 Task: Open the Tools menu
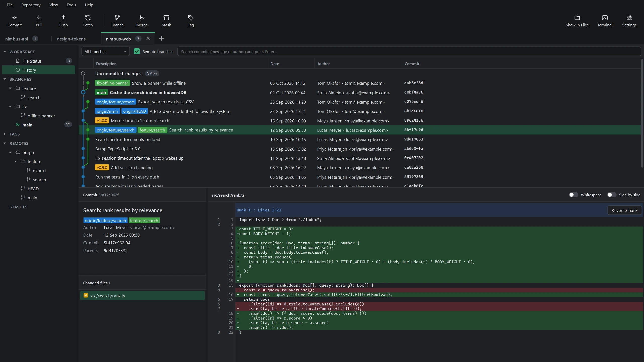tap(71, 5)
